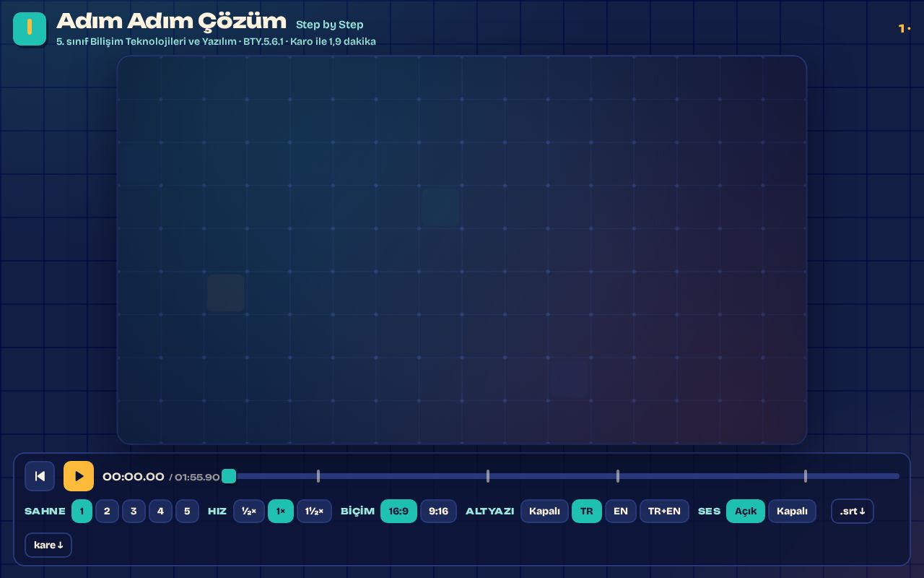The image size is (924, 578).
Task: Go to scene 4
Action: pyautogui.click(x=160, y=511)
